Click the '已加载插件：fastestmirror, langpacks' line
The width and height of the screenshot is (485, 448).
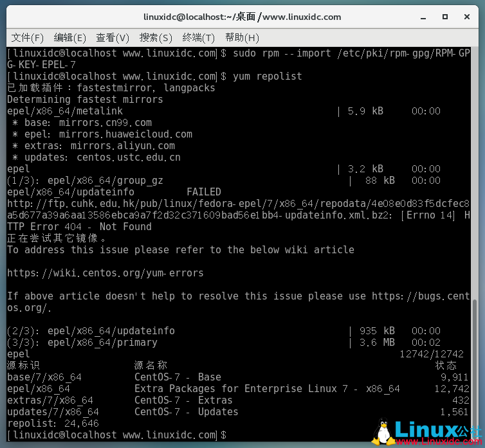coord(111,88)
